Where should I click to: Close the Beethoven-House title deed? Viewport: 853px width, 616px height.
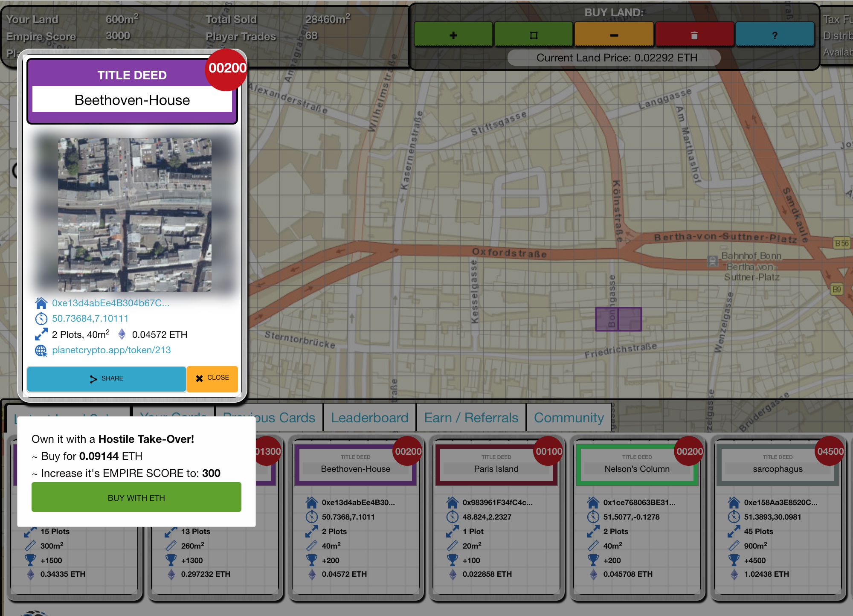pos(212,378)
